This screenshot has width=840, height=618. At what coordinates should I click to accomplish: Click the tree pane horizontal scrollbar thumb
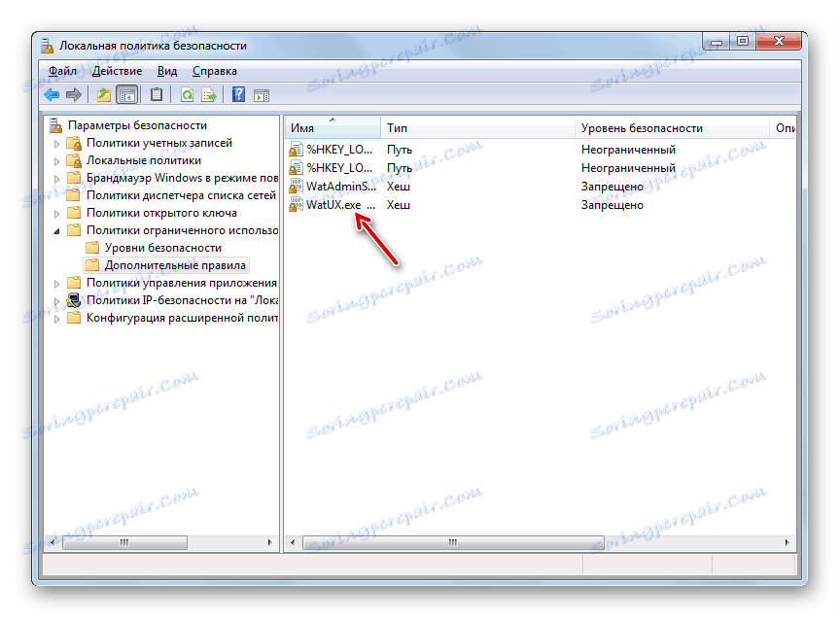tap(124, 542)
